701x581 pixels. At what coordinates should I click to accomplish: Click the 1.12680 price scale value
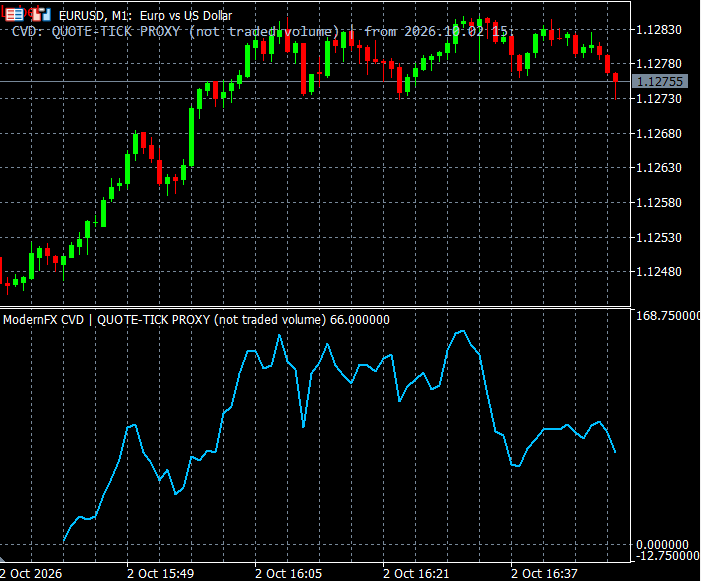(x=659, y=133)
